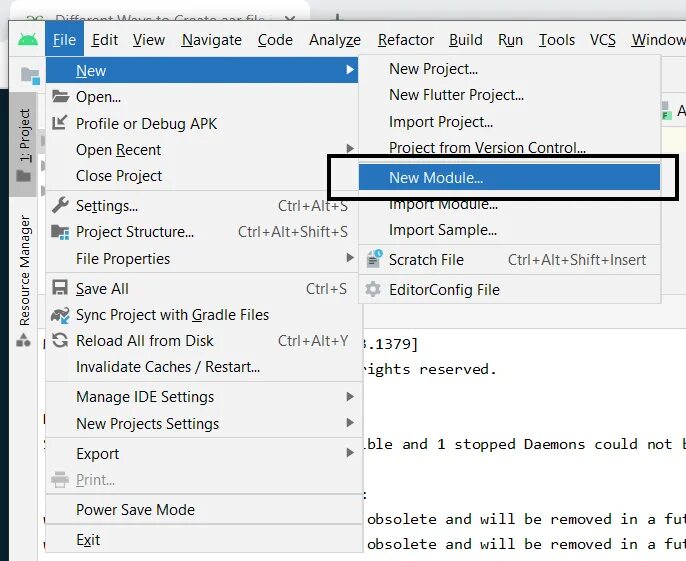This screenshot has height=561, width=686.
Task: Expand the Manage IDE Settings submenu arrow
Action: (350, 397)
